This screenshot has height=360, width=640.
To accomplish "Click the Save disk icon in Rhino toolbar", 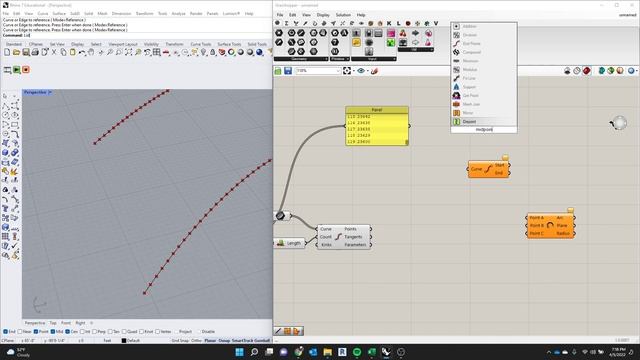I will (x=26, y=52).
